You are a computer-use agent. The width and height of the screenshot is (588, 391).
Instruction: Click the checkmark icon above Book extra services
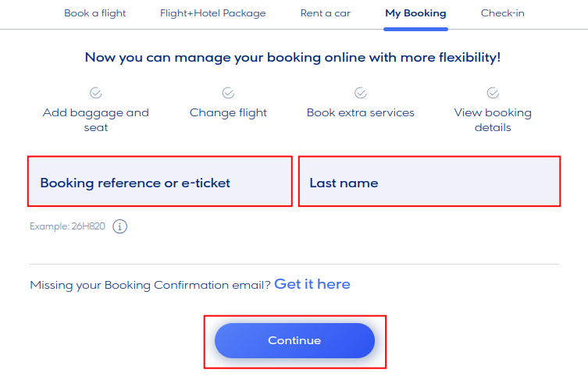360,93
